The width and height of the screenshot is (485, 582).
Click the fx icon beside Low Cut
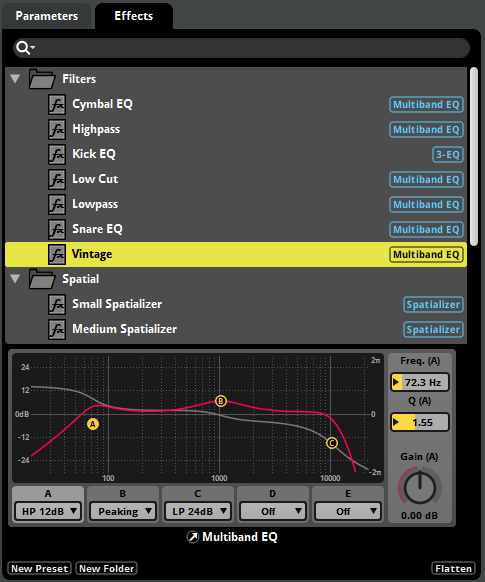(57, 179)
